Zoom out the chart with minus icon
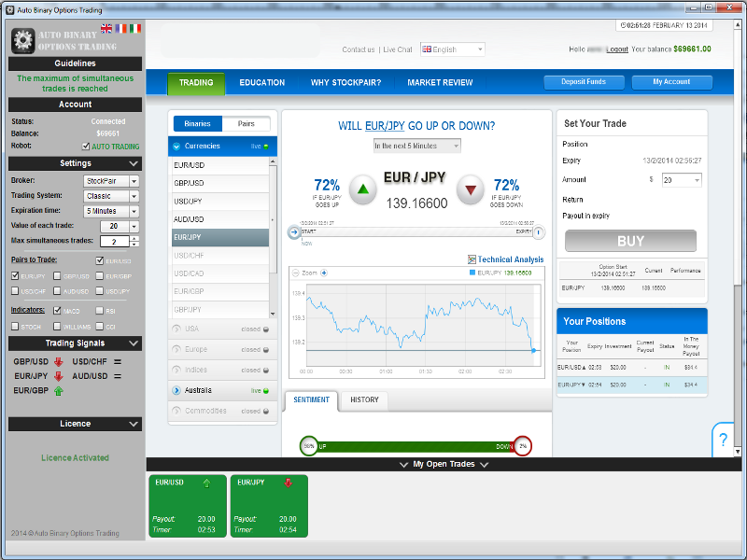This screenshot has width=747, height=560. [x=295, y=273]
